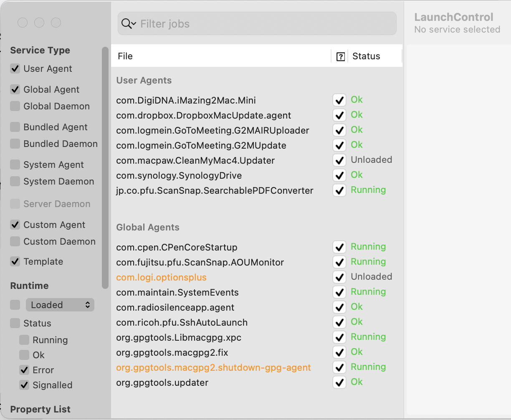Open the Loaded runtime dropdown
The width and height of the screenshot is (511, 420).
click(x=60, y=305)
